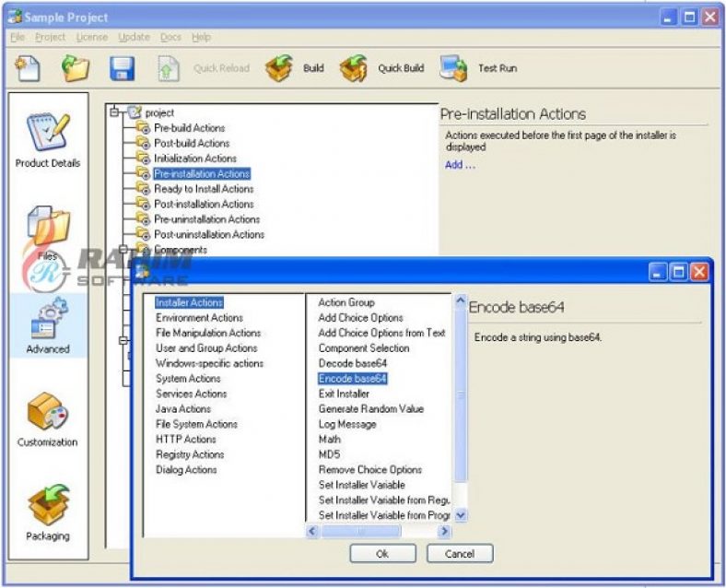Open the Docs menu
This screenshot has height=588, width=726.
[170, 37]
